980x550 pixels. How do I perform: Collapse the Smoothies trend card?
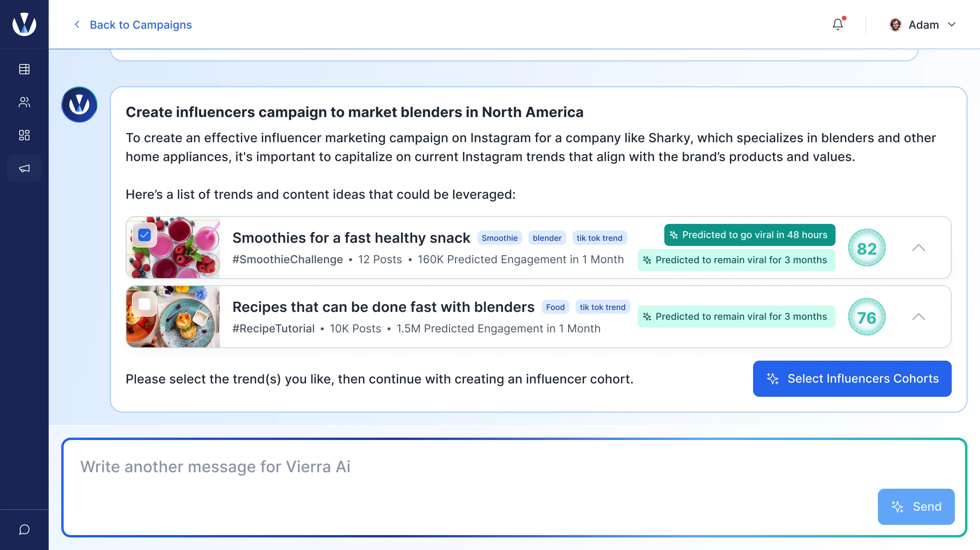coord(918,248)
